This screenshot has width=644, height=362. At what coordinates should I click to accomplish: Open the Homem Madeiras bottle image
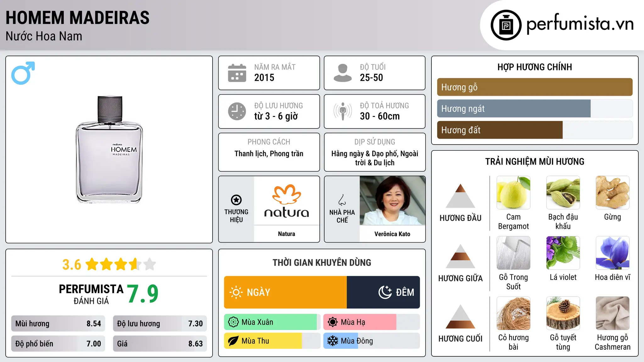tap(109, 150)
